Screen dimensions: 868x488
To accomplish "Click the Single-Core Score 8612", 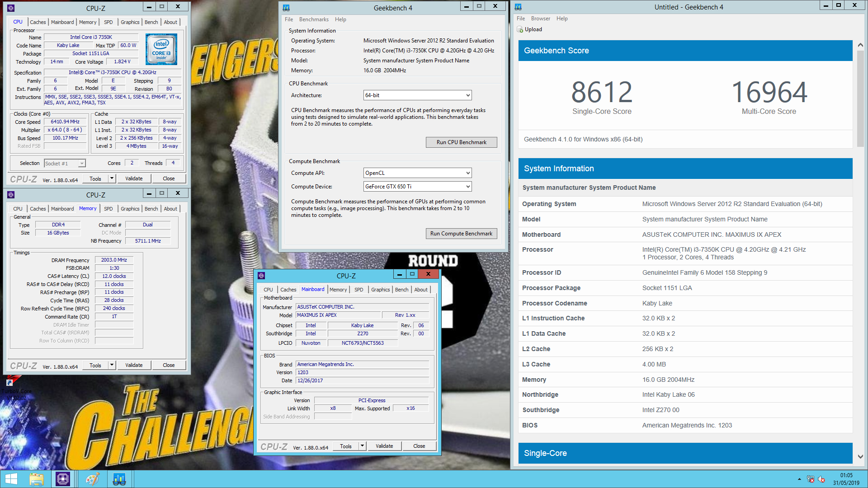I will point(602,92).
